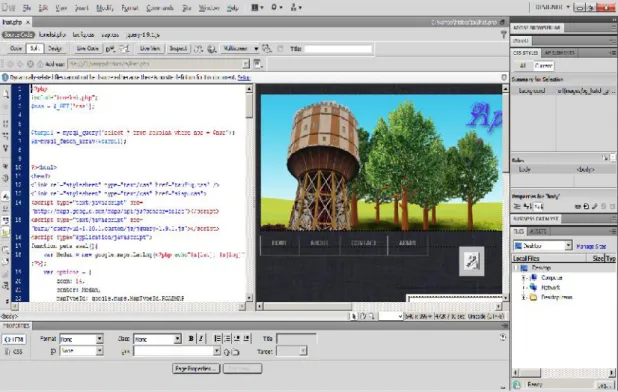Toggle Live View mode
The image size is (618, 392).
tap(150, 49)
